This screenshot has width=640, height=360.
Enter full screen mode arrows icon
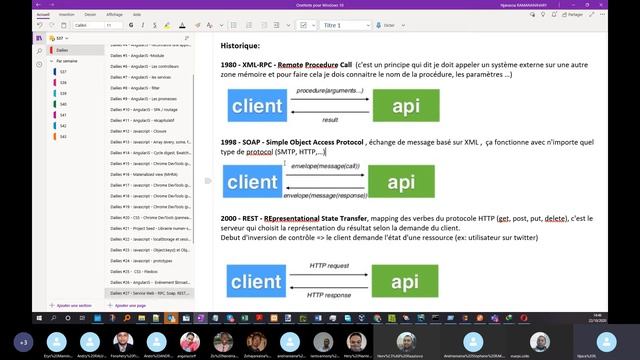tap(591, 15)
